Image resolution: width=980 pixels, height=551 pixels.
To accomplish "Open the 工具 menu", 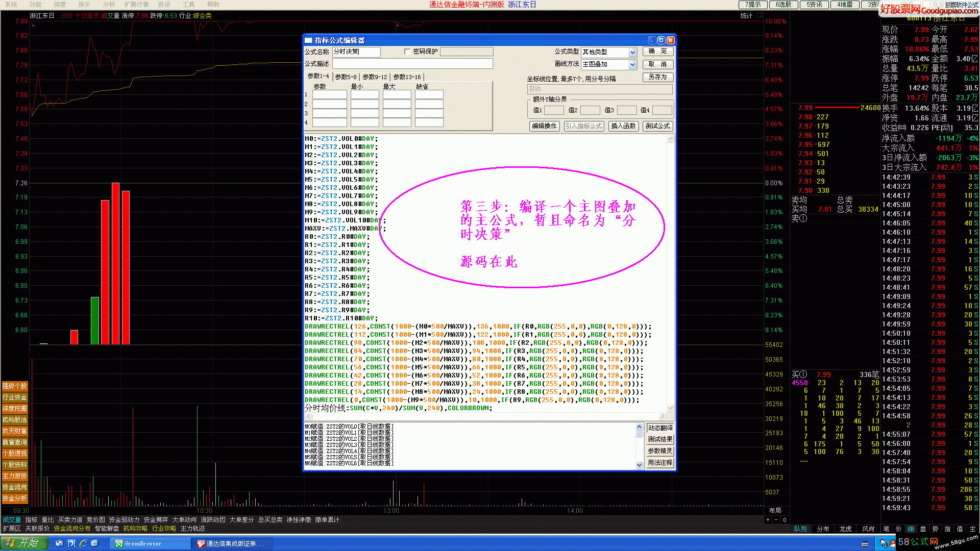I will pyautogui.click(x=188, y=5).
